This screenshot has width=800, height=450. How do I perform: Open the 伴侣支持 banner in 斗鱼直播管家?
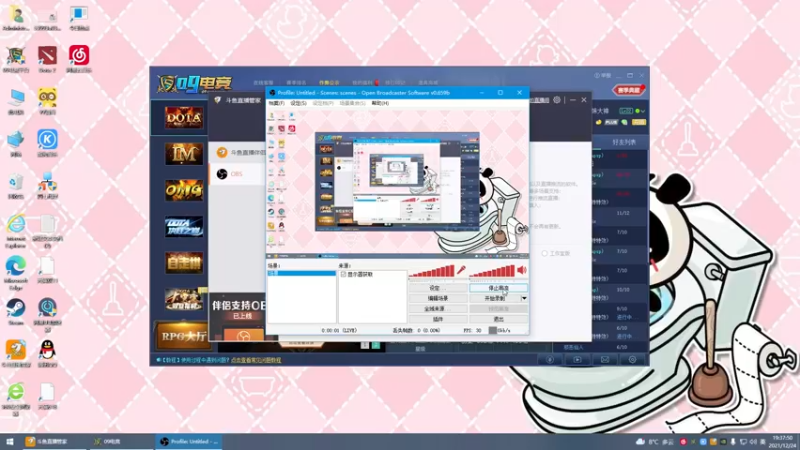tap(238, 317)
